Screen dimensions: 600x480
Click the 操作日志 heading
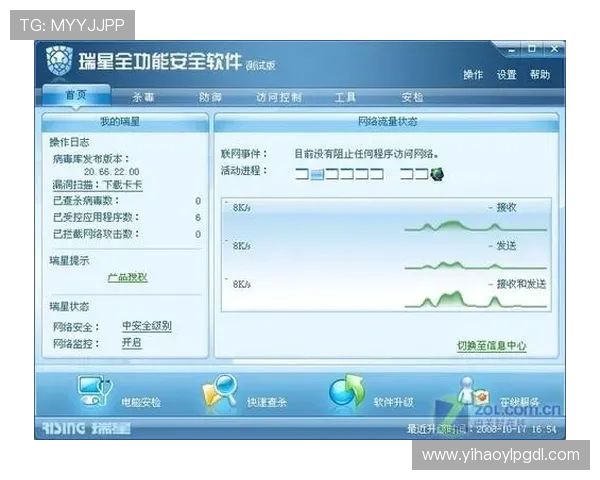point(69,142)
